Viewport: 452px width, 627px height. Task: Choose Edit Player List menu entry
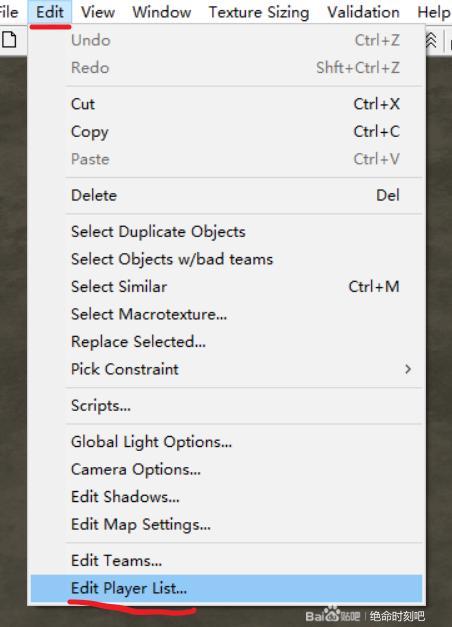click(226, 588)
